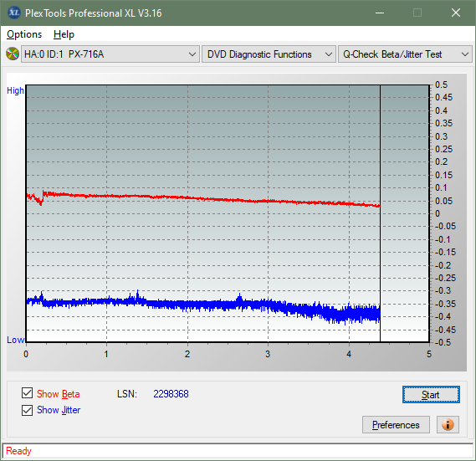The width and height of the screenshot is (476, 461).
Task: Open the Help menu
Action: tap(64, 34)
